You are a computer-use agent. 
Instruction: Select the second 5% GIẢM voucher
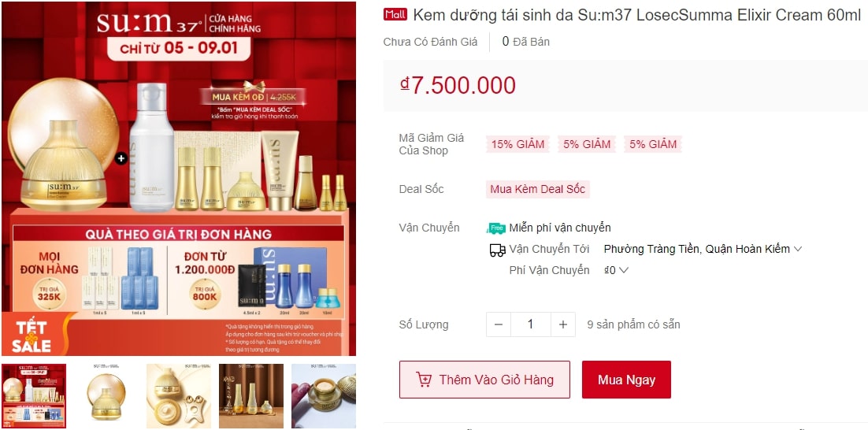[x=653, y=144]
